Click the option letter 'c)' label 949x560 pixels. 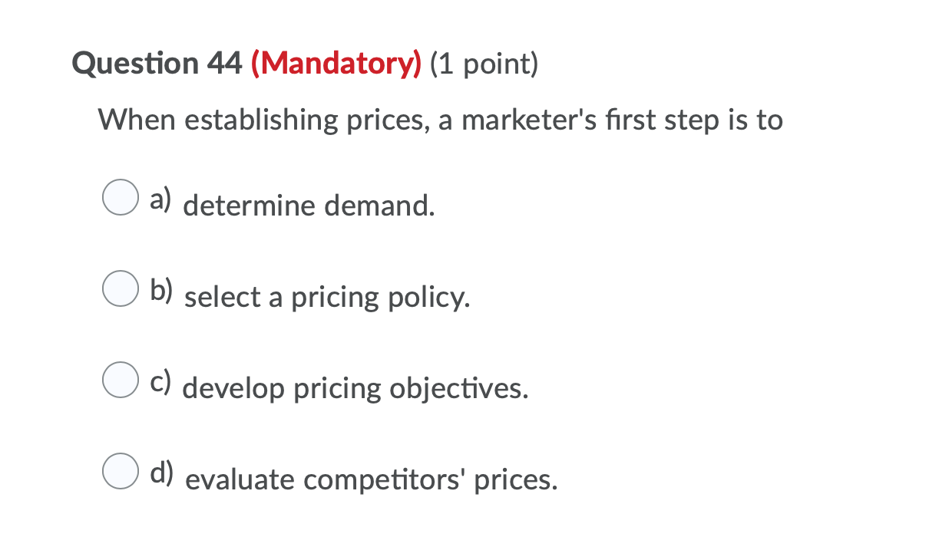coord(160,381)
